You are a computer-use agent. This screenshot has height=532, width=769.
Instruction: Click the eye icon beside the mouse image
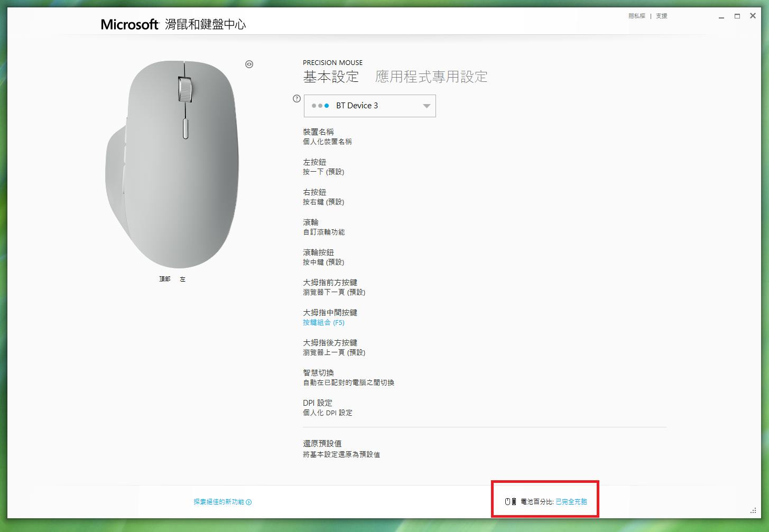(x=249, y=64)
